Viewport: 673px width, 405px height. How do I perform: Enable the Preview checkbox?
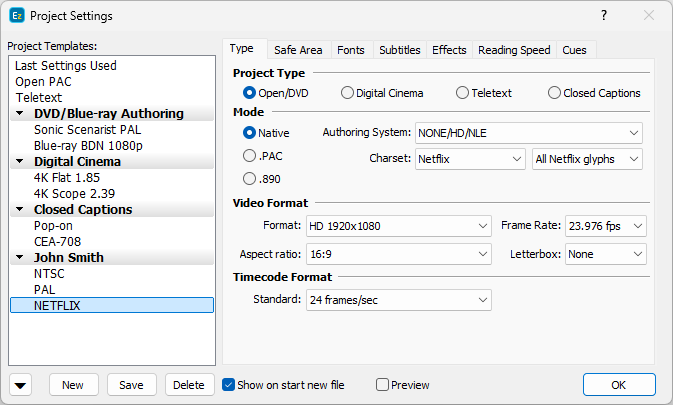[382, 385]
